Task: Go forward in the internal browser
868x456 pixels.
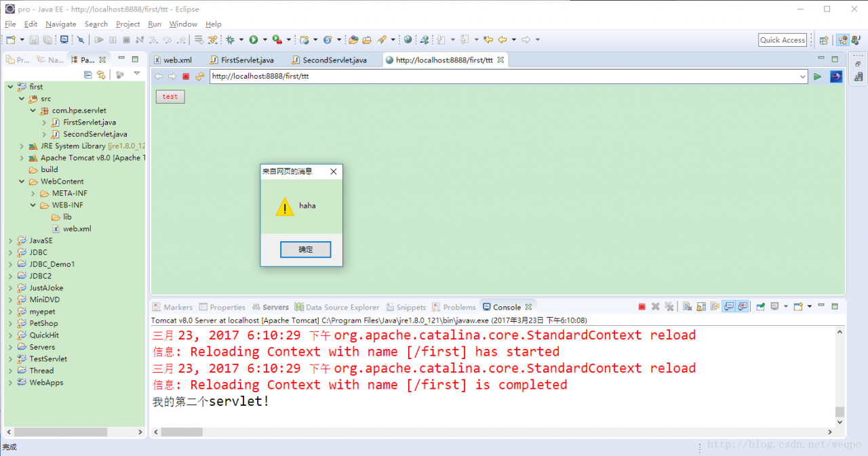Action: [x=172, y=77]
